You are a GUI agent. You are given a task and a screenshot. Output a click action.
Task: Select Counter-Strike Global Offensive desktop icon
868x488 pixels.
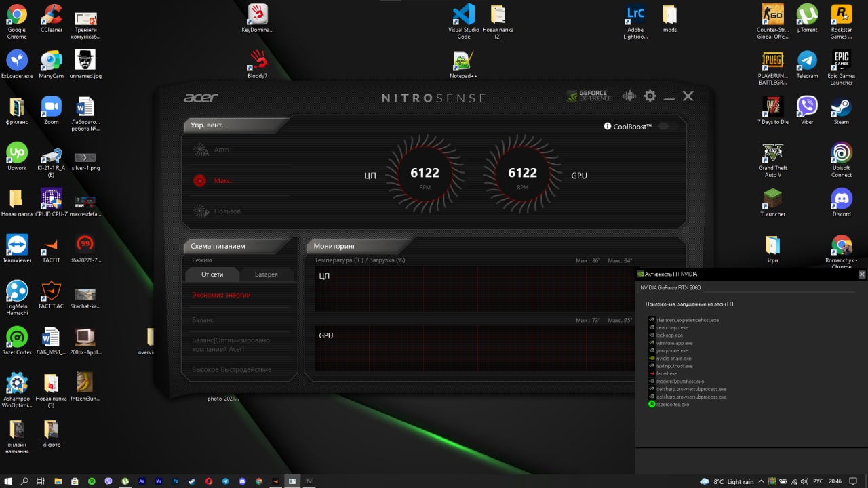coord(772,22)
